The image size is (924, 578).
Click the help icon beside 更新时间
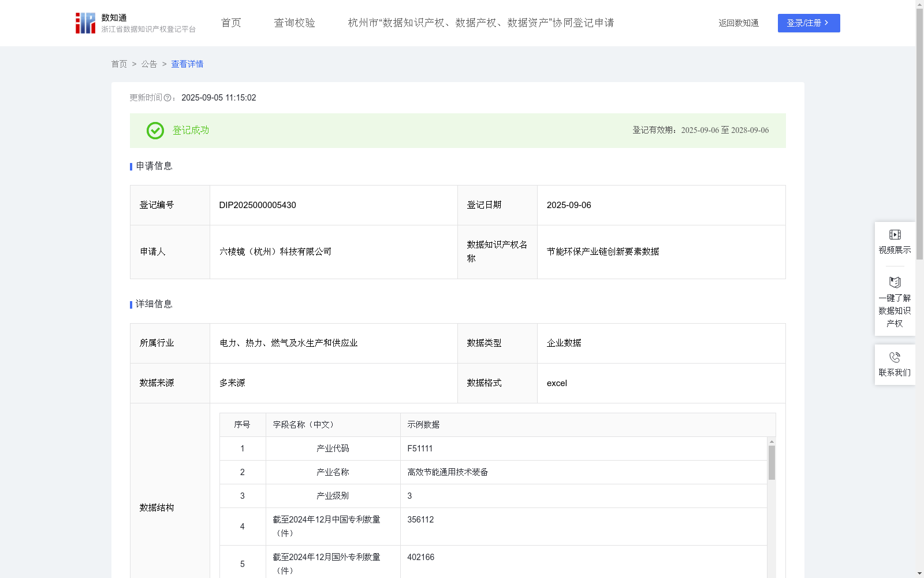point(167,98)
